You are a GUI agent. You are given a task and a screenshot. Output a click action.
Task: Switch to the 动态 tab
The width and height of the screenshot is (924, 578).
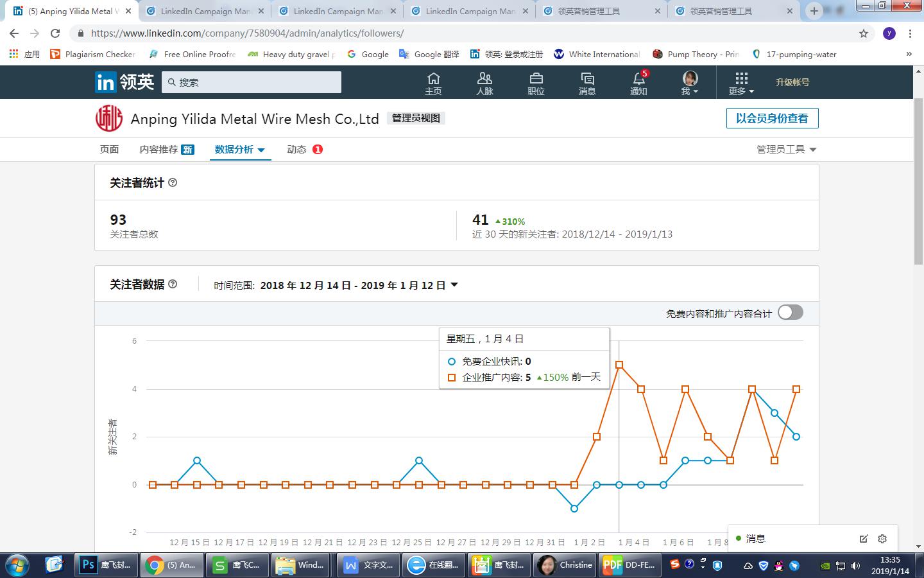pos(297,150)
